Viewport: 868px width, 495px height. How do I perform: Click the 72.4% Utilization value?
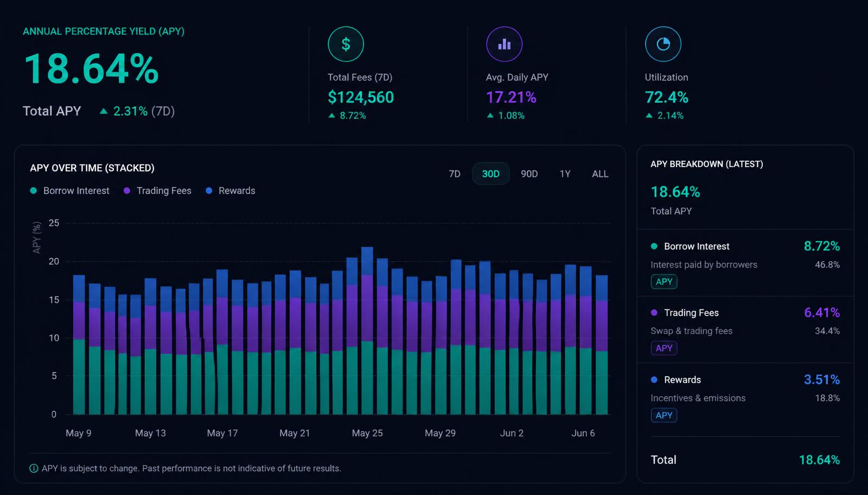(x=666, y=97)
